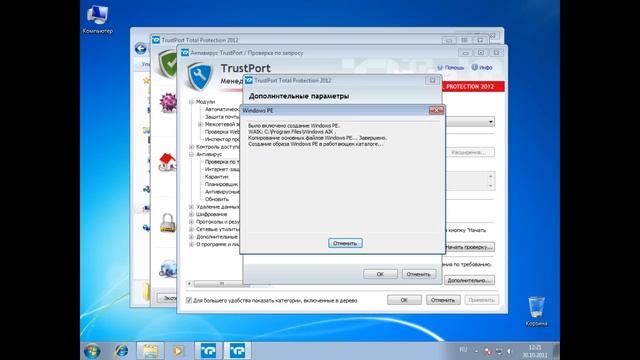Click log line 'WAIK: C:\Program Files\Windows AIK'
This screenshot has height=360, width=640.
coord(292,132)
